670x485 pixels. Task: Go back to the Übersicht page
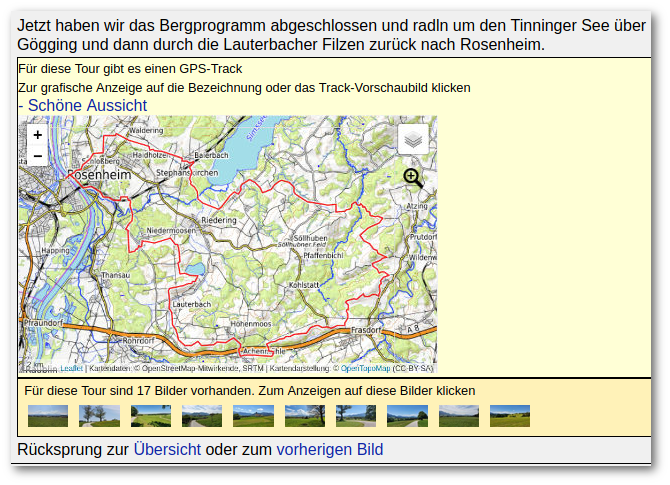click(167, 450)
